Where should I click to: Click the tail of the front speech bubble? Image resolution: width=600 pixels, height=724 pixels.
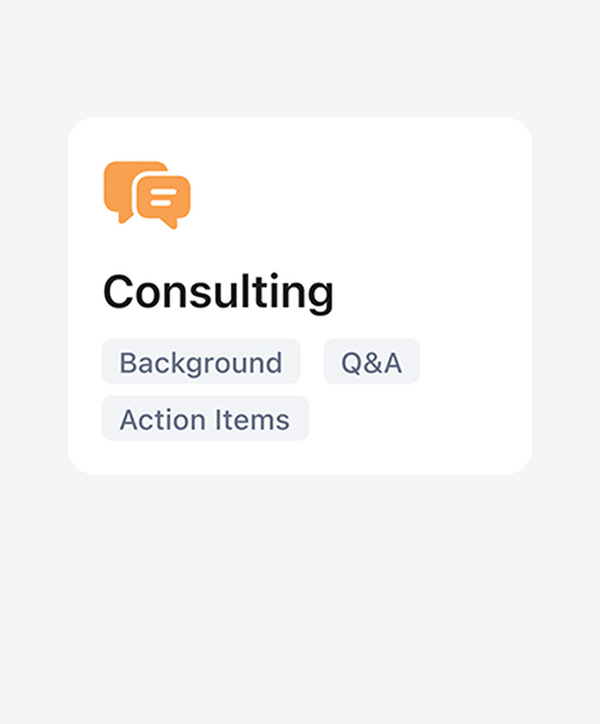(x=173, y=223)
